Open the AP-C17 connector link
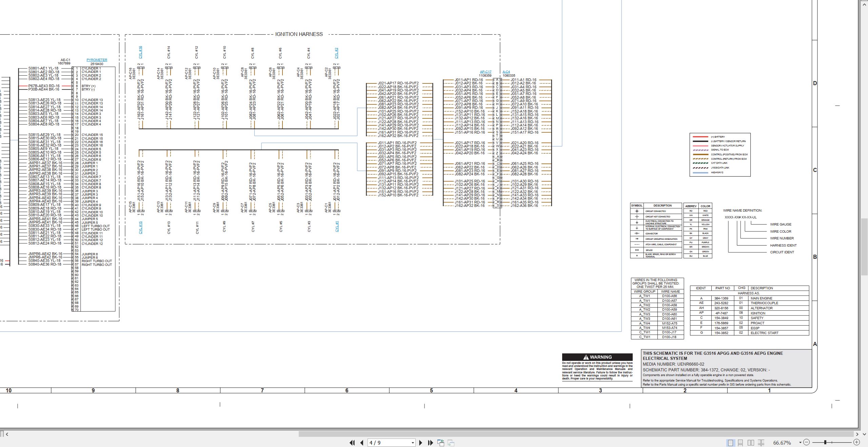Screen dimensions: 868x447 click(486, 72)
